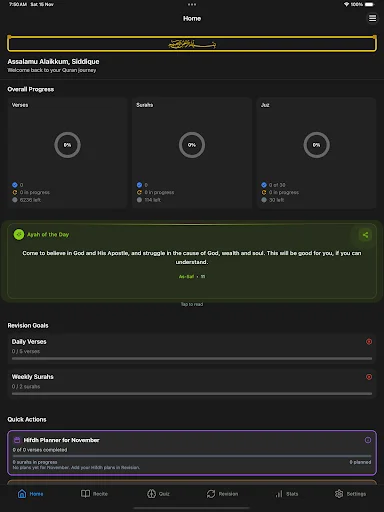
Task: Open the hamburger menu at top right
Action: (x=372, y=18)
